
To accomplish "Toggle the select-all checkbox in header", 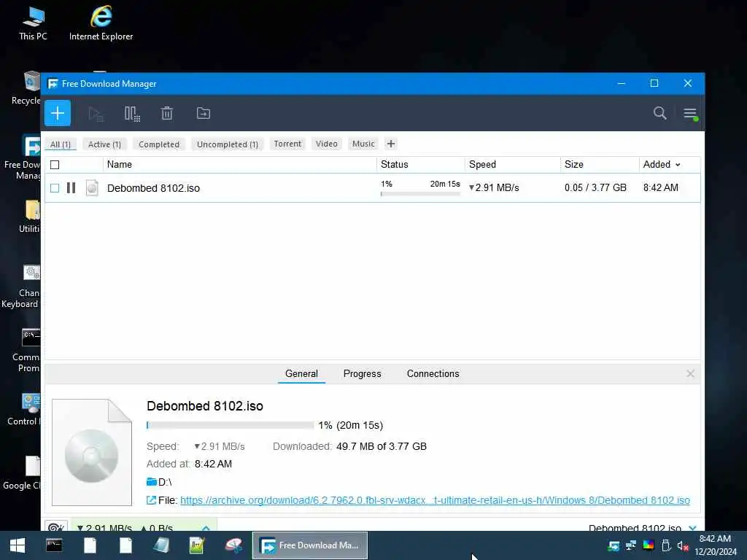I will tap(55, 165).
